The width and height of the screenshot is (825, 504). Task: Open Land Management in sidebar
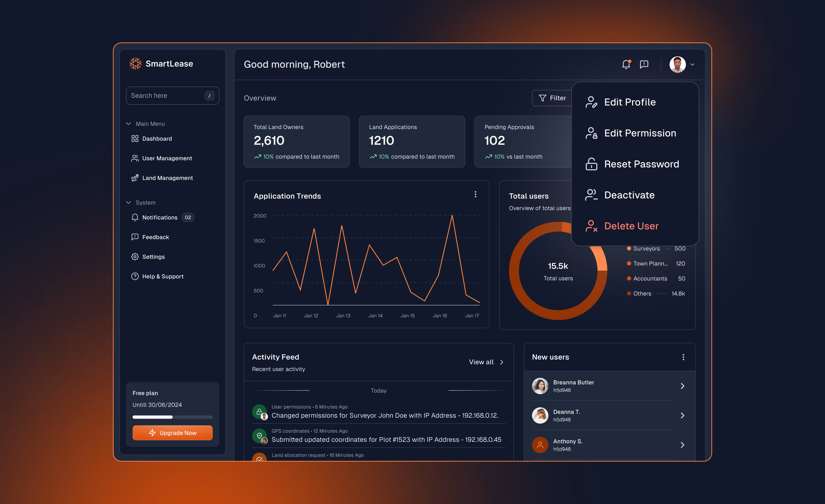pos(167,178)
